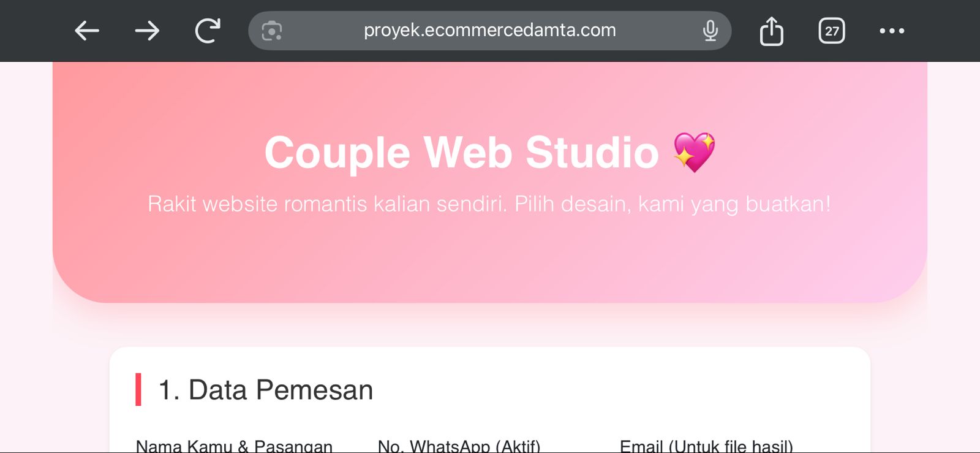Start voice search with the microphone
This screenshot has width=980, height=453.
(x=710, y=31)
